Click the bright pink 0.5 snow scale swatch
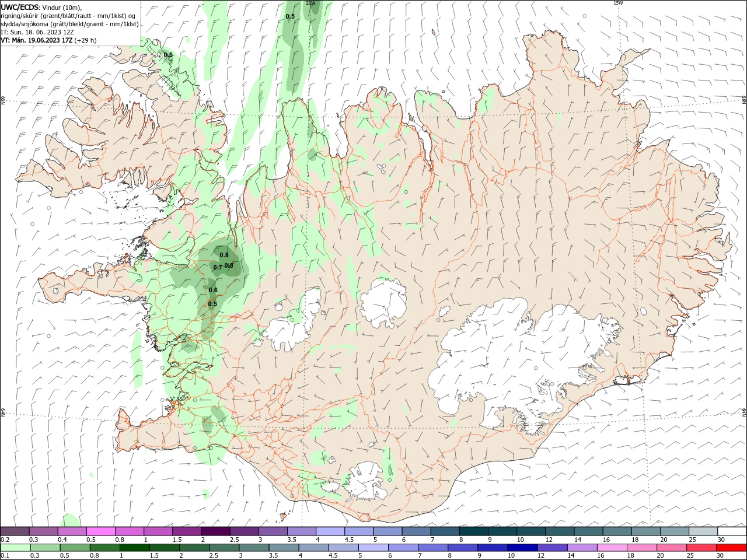The width and height of the screenshot is (747, 560). point(100,531)
